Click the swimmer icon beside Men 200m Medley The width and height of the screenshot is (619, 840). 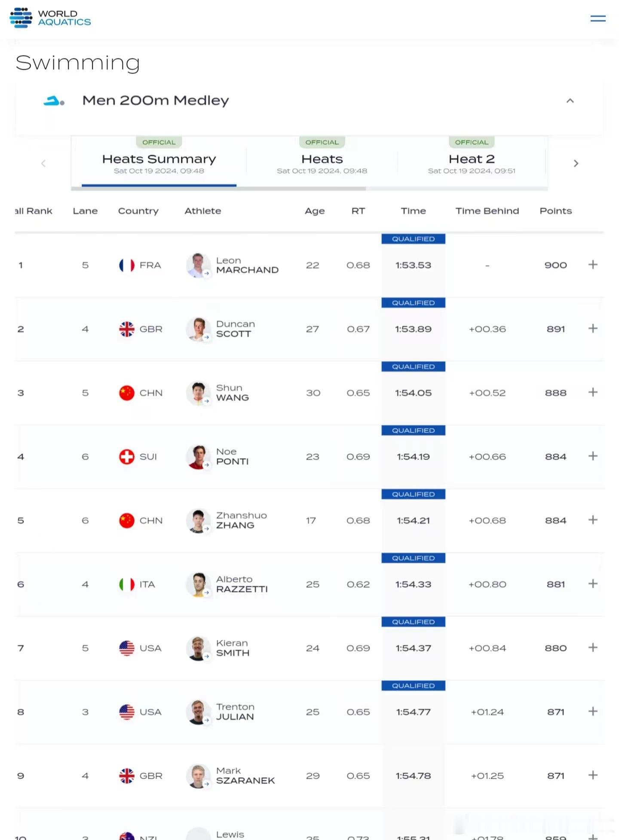[x=54, y=101]
